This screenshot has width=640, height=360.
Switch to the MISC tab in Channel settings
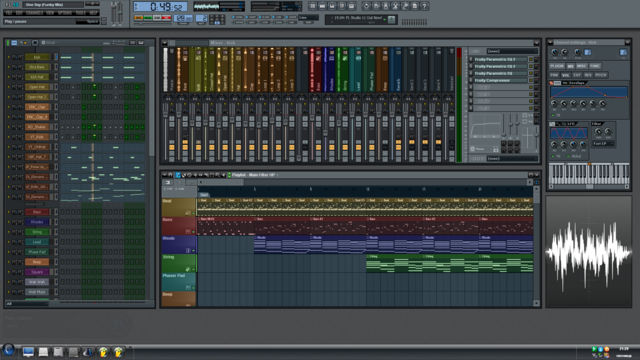pyautogui.click(x=581, y=66)
